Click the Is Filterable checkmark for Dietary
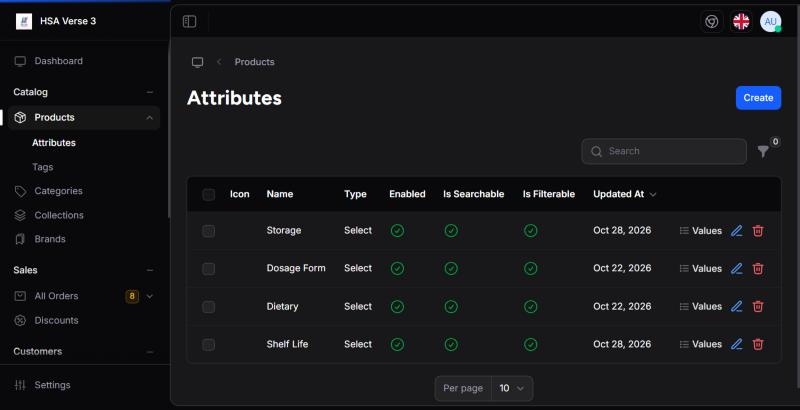Image resolution: width=800 pixels, height=410 pixels. coord(531,306)
